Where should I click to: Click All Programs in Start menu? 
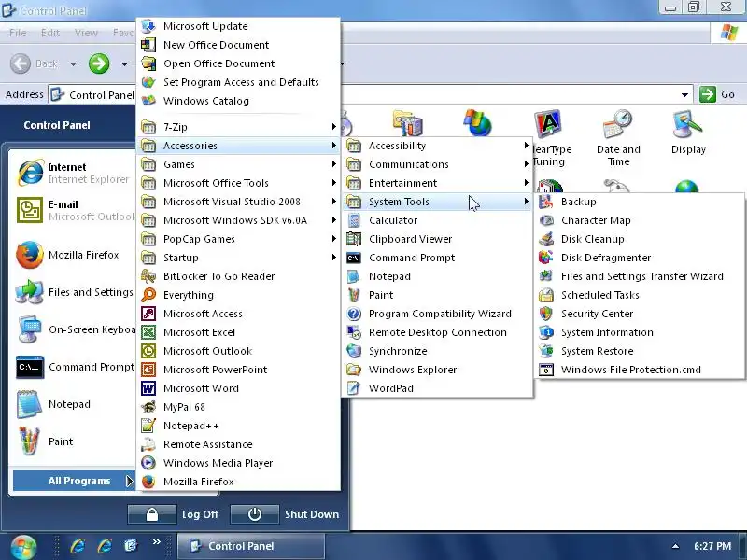tap(74, 481)
